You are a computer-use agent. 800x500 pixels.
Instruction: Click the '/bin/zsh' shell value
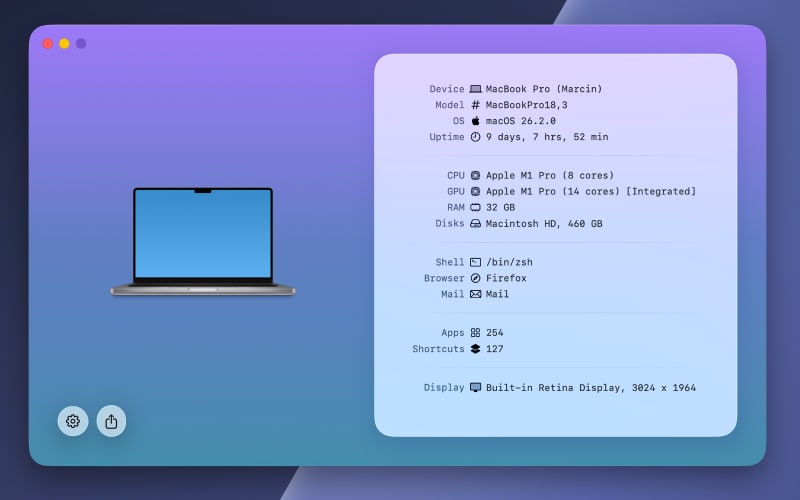pos(509,262)
